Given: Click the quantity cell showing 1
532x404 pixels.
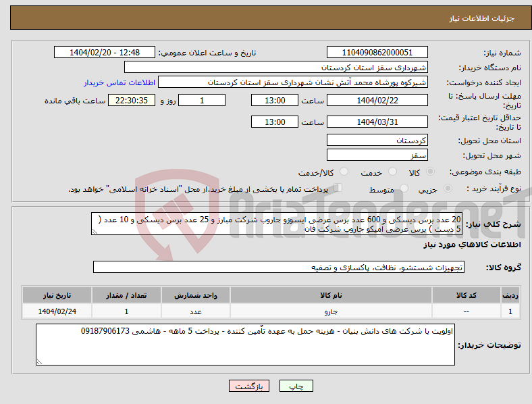Looking at the screenshot, I should click(x=126, y=311).
